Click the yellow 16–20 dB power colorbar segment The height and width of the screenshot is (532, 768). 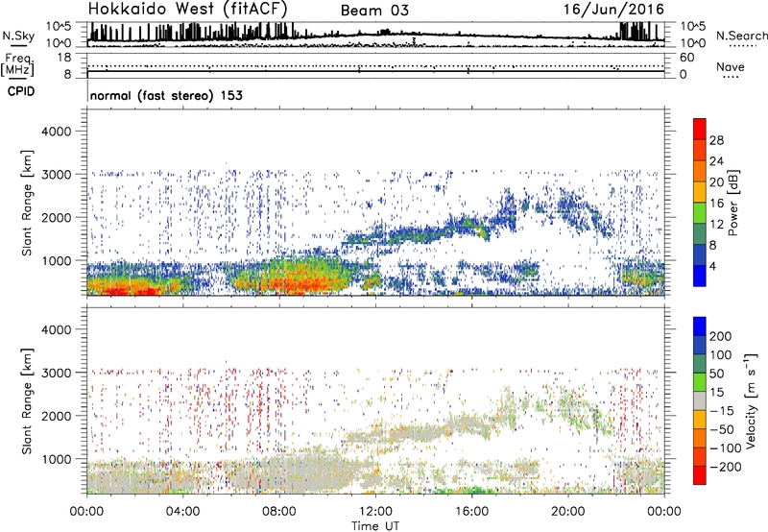coord(700,192)
